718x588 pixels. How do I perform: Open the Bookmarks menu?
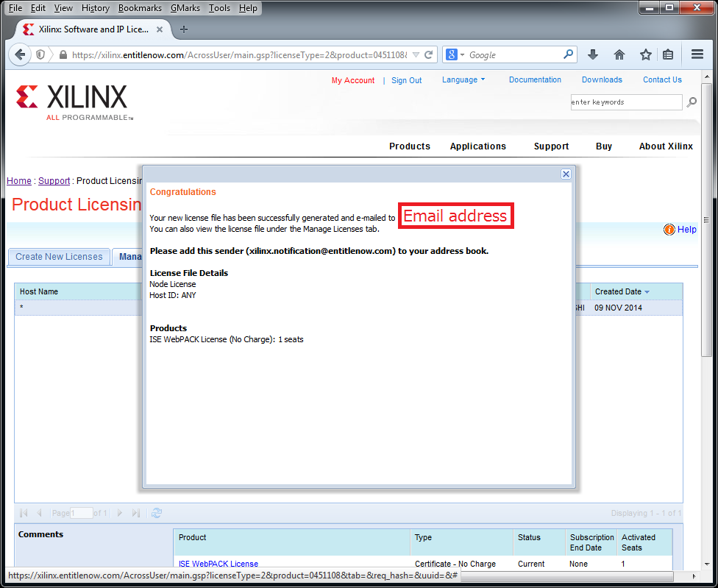pos(140,8)
